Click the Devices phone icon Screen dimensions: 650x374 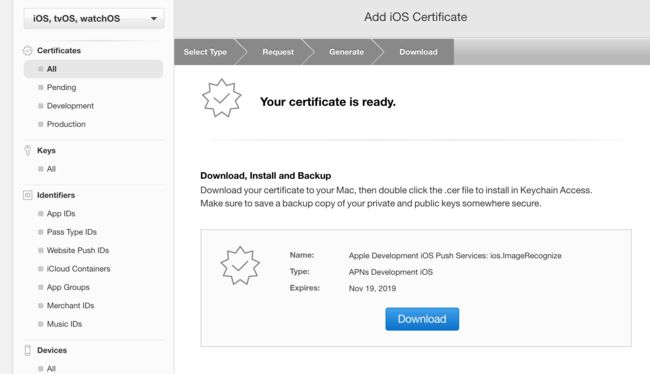(x=27, y=350)
